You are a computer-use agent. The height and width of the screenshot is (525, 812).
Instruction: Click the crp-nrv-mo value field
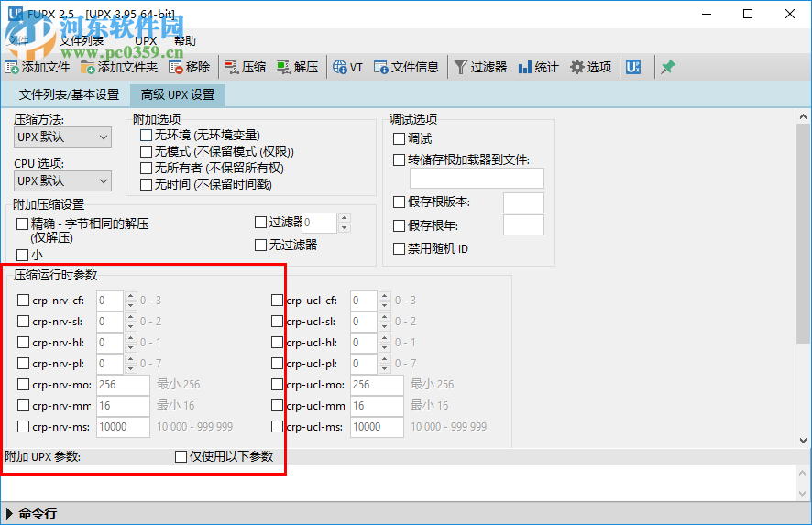click(x=123, y=385)
